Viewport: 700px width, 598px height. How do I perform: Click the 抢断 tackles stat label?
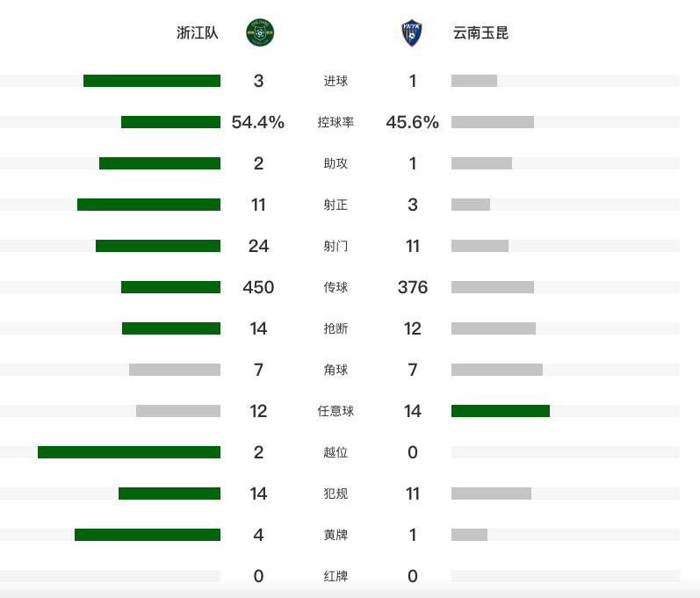pos(336,328)
